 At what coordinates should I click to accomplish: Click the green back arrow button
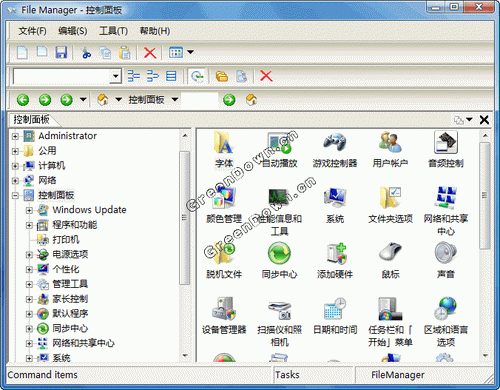pyautogui.click(x=23, y=100)
